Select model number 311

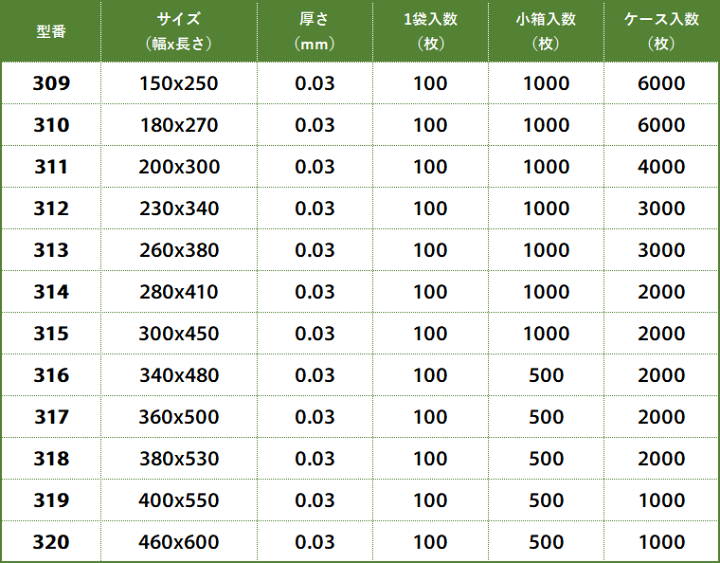click(x=51, y=167)
